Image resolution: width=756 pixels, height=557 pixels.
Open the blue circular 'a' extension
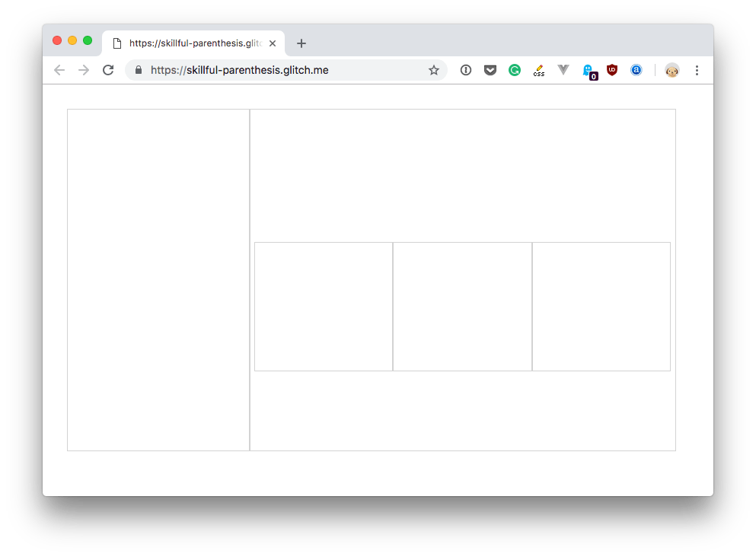pos(636,70)
